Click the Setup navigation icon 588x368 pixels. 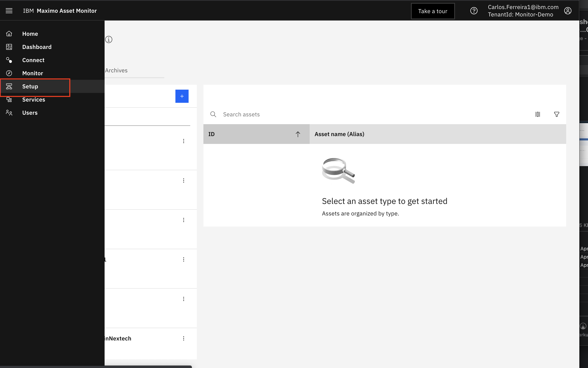9,86
